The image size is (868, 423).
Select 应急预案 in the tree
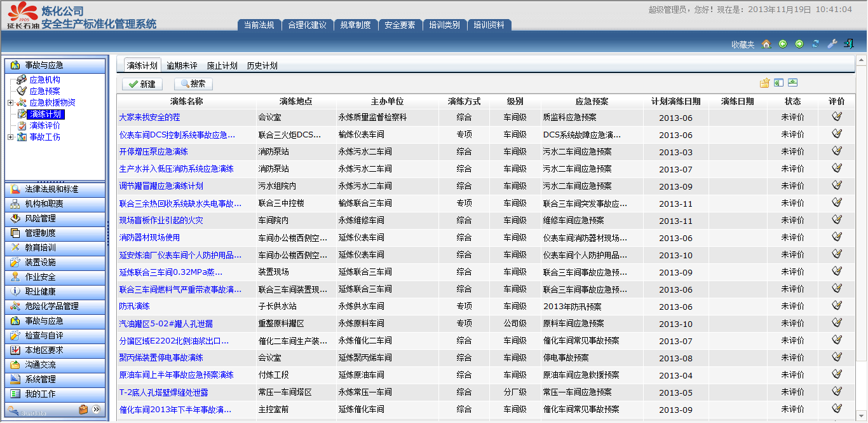coord(44,91)
